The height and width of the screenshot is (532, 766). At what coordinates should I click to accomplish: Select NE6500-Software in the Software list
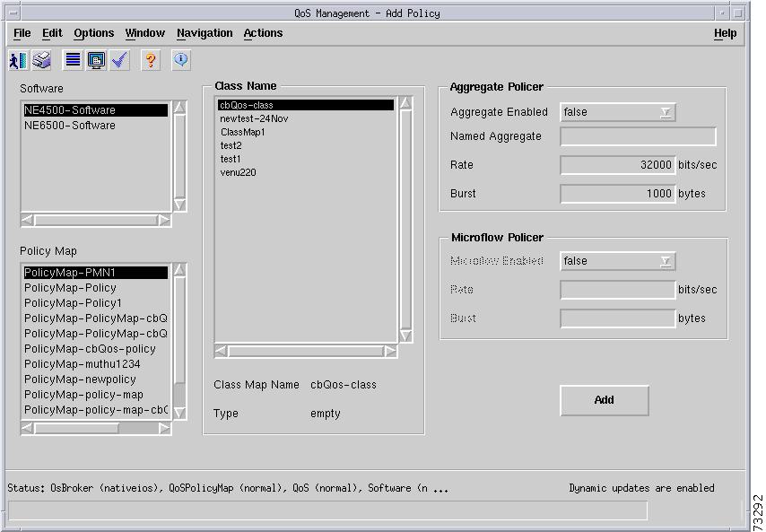click(96, 126)
